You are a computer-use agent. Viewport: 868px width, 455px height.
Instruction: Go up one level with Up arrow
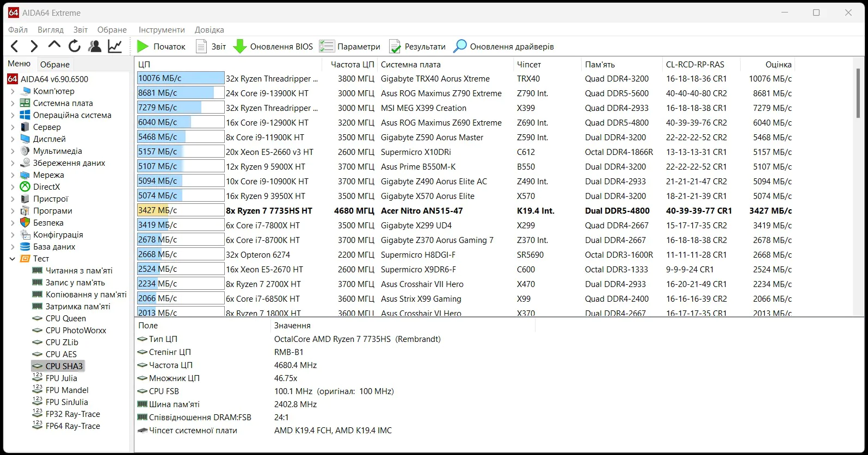[54, 46]
